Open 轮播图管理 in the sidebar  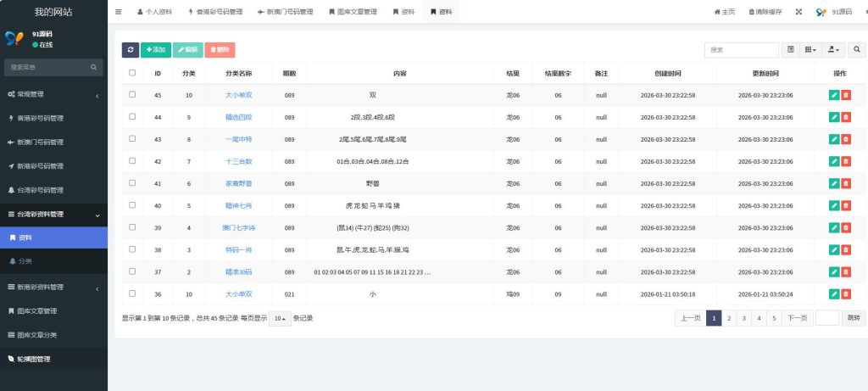click(53, 359)
